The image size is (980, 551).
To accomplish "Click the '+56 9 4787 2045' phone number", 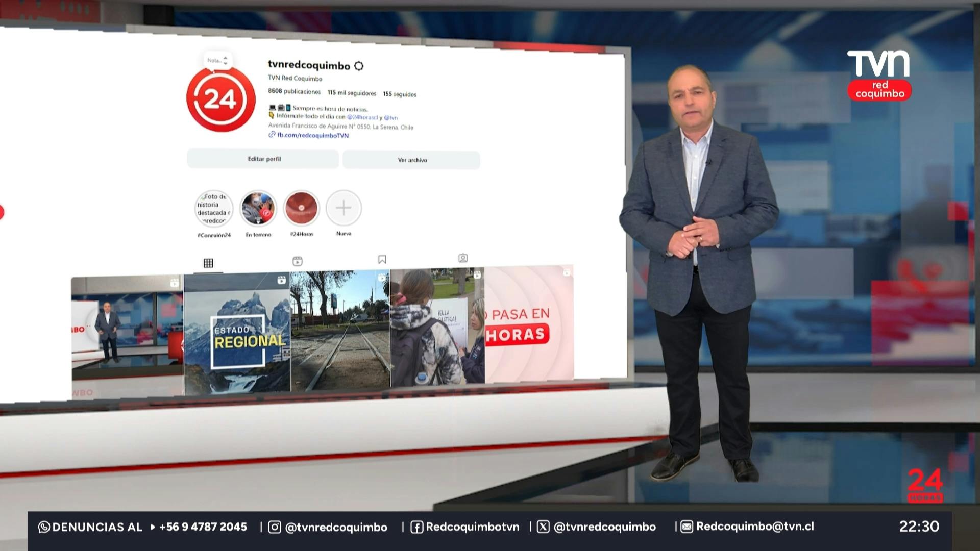I will (203, 527).
